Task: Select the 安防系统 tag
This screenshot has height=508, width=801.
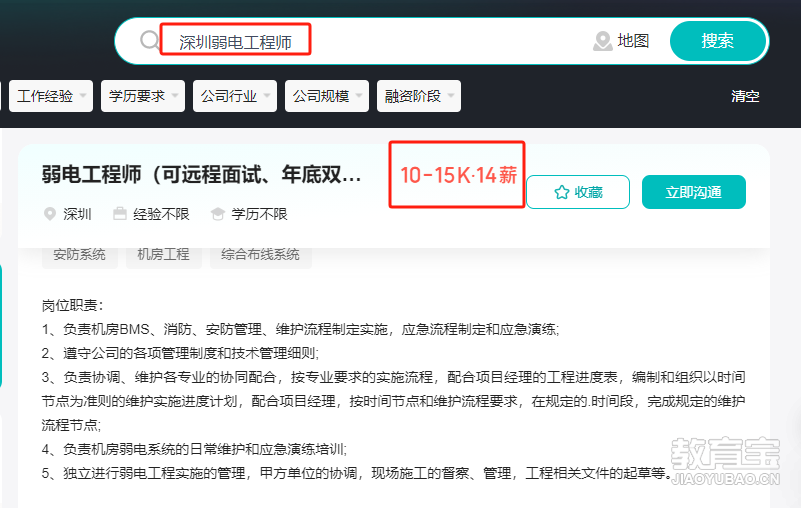Action: (x=80, y=255)
